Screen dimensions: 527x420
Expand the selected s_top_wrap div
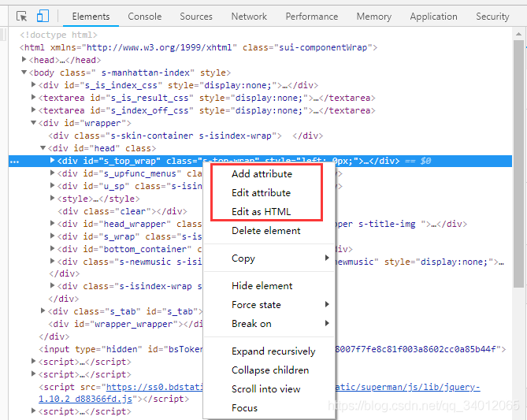coord(52,161)
